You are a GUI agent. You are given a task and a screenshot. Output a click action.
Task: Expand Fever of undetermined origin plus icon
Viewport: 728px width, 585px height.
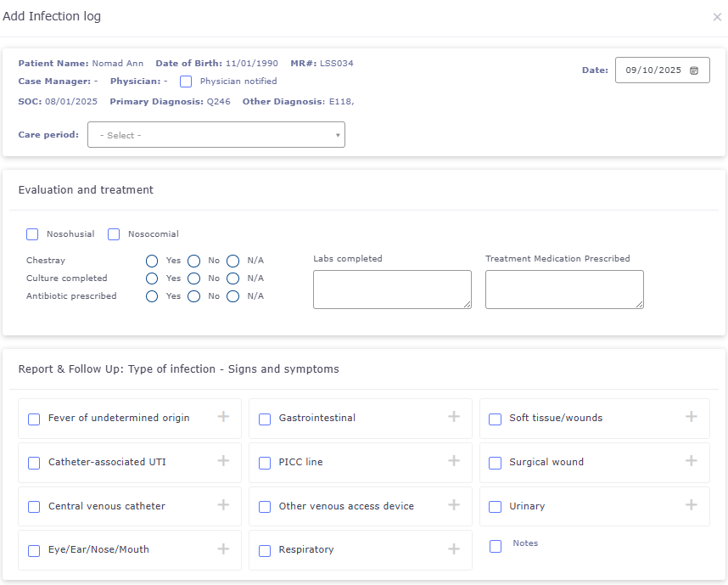[223, 416]
